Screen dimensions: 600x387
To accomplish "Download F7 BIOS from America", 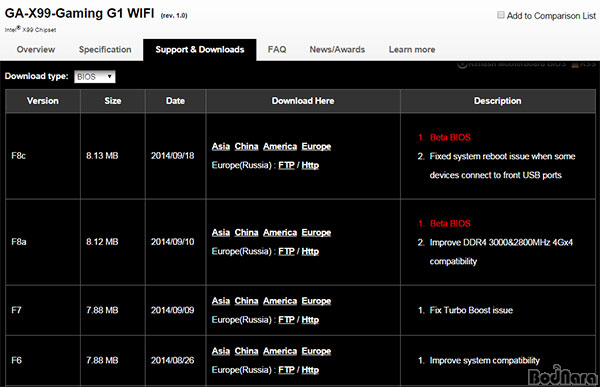I will tap(280, 301).
